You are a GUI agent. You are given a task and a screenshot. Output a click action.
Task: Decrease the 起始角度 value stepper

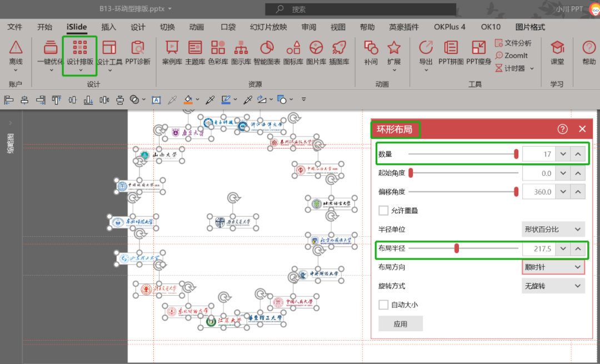[563, 173]
